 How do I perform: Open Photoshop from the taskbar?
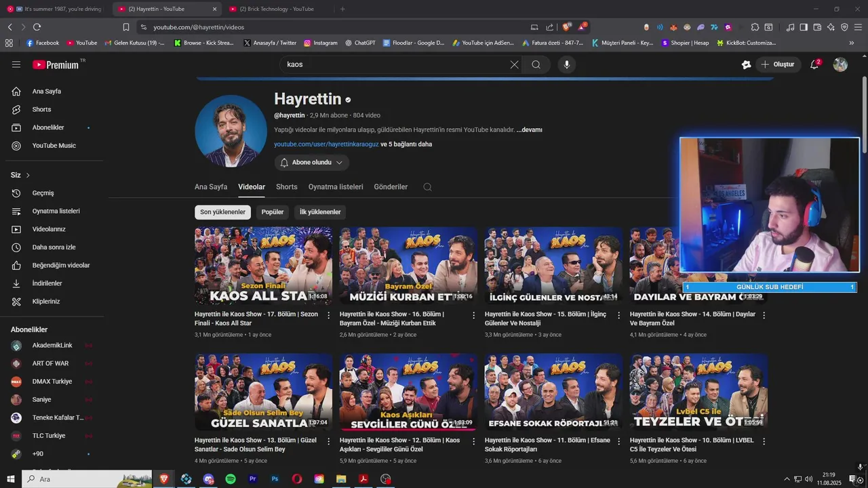coord(275,479)
